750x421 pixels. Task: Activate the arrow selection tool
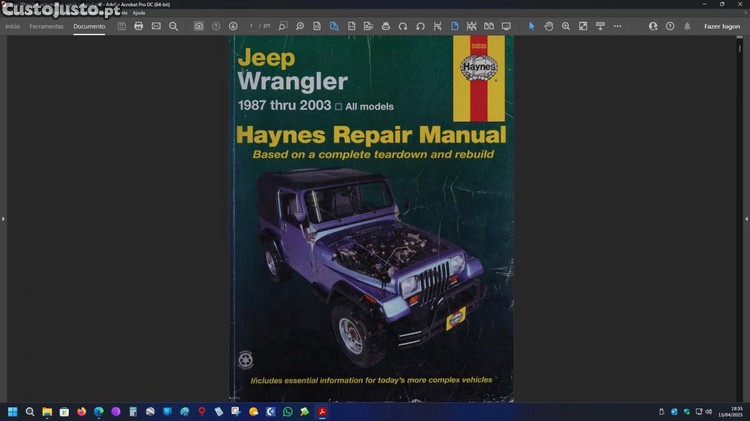pos(532,26)
